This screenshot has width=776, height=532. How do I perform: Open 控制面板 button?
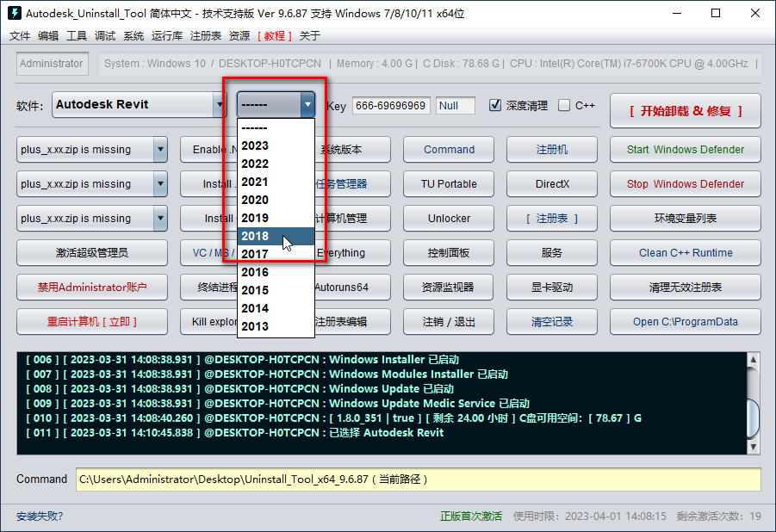click(449, 252)
